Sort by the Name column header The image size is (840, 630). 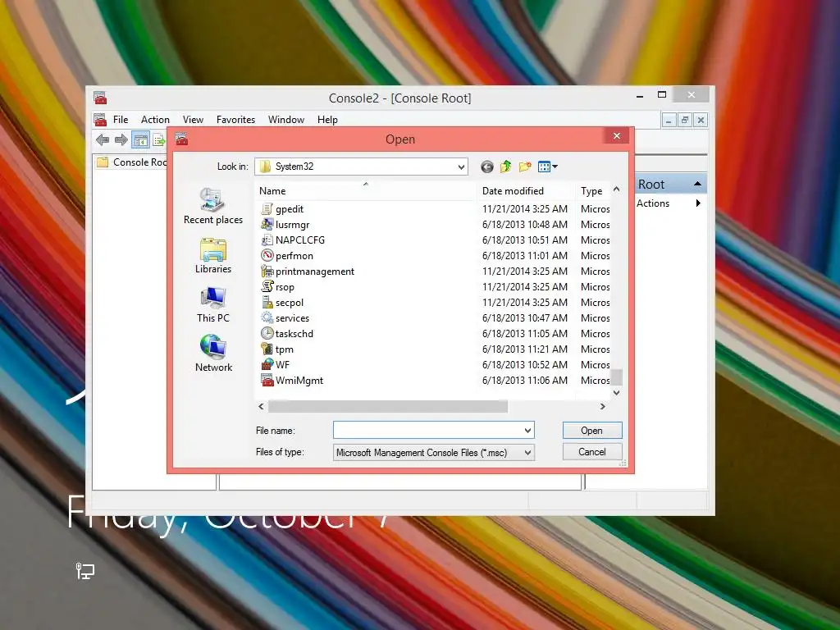pos(365,190)
